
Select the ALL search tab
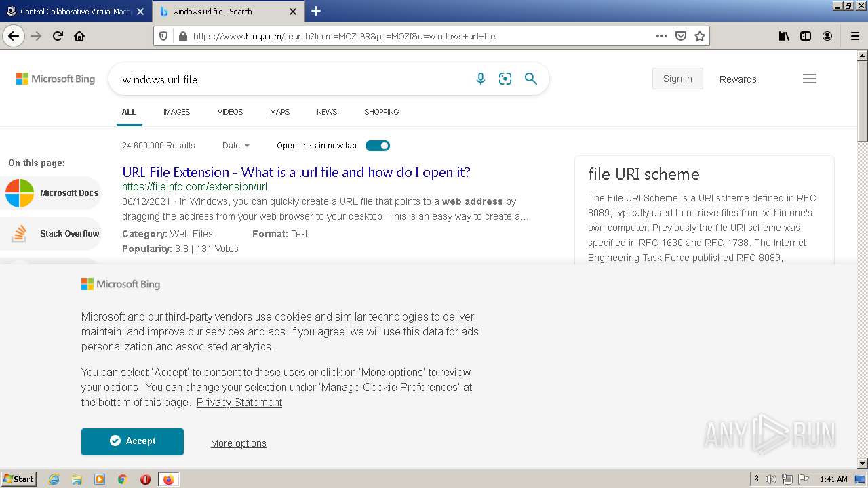[129, 112]
